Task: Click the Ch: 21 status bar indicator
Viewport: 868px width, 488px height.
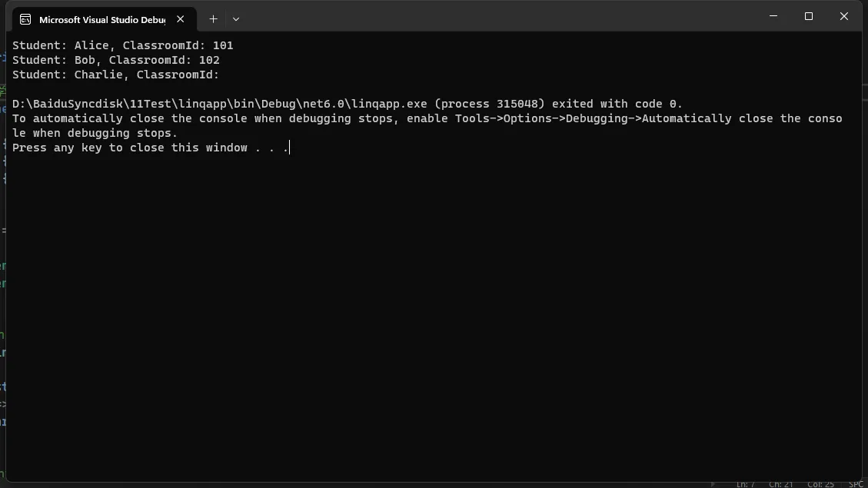Action: [x=780, y=484]
